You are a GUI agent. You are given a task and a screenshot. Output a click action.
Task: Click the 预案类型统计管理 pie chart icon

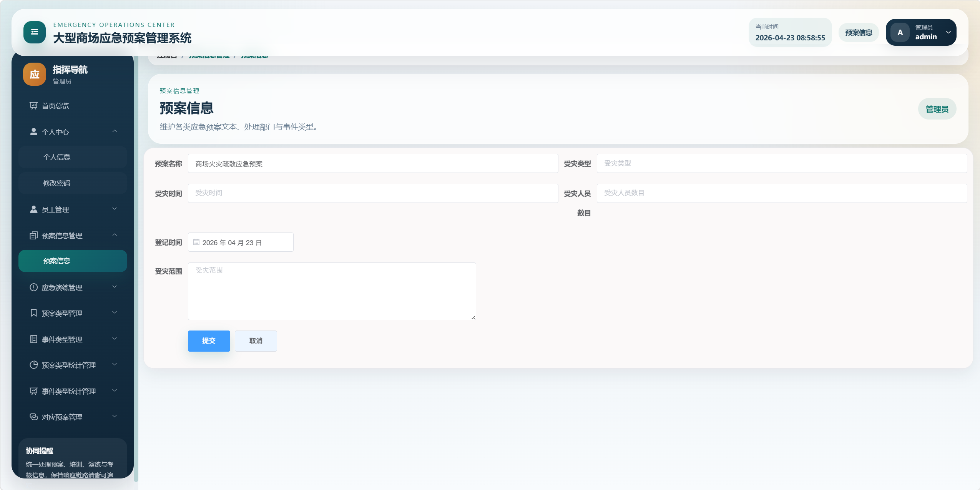pos(34,365)
